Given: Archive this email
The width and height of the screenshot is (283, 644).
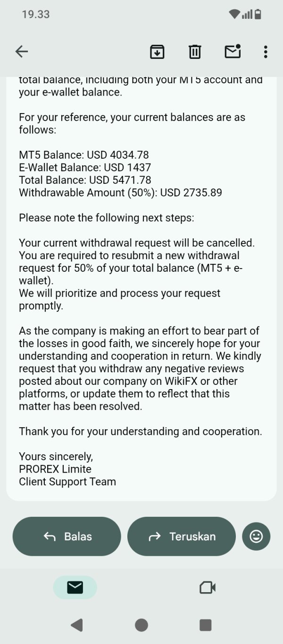Looking at the screenshot, I should tap(157, 51).
